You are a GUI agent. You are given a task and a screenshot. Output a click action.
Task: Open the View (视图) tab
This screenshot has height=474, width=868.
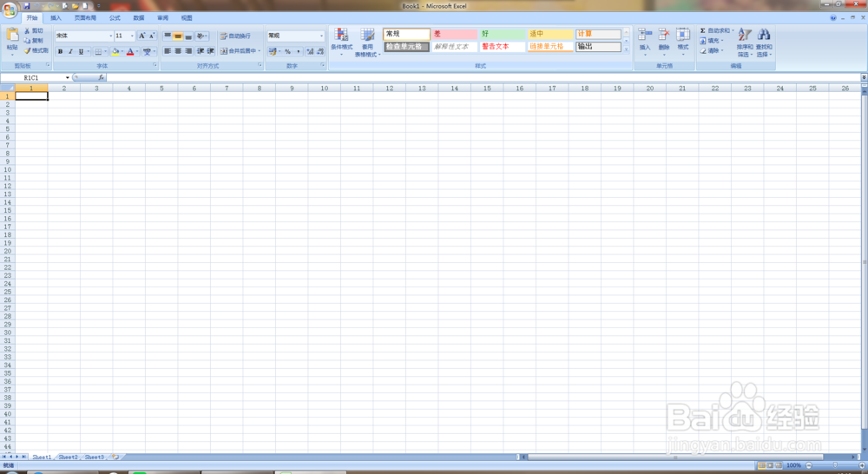click(187, 18)
